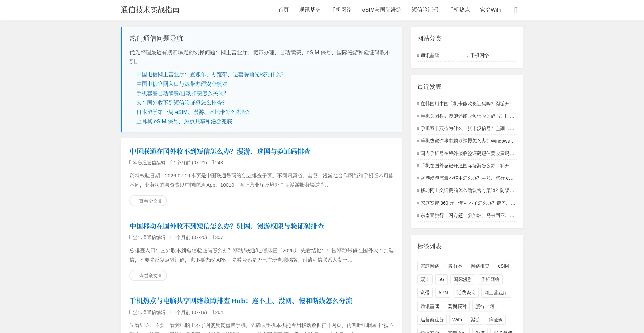
Task: Open the search icon in the top navigation
Action: (516, 10)
